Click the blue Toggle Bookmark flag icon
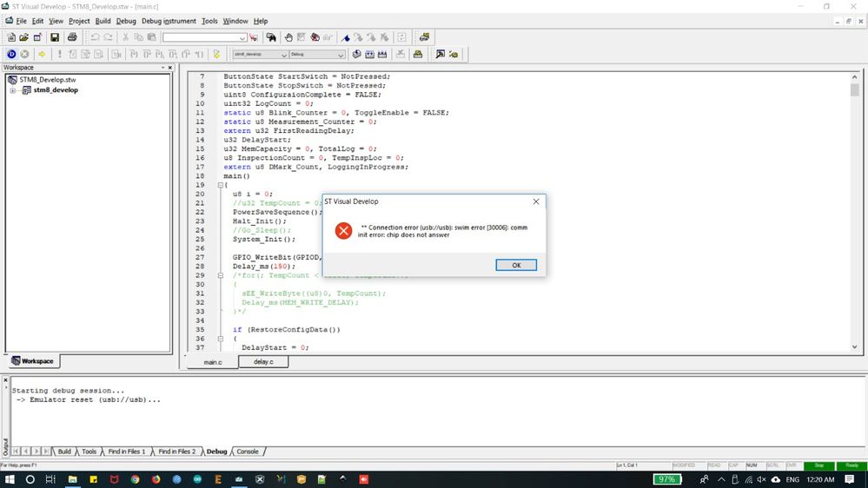This screenshot has width=868, height=488. 346,37
